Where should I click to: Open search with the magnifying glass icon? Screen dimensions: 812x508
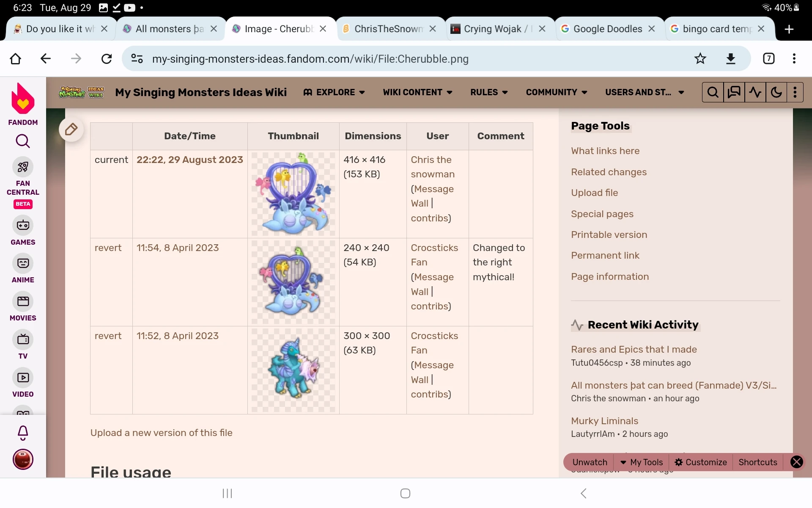tap(713, 92)
